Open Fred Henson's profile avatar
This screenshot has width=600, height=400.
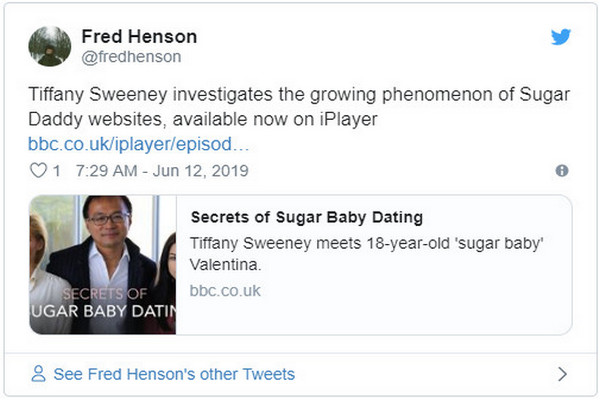point(49,46)
